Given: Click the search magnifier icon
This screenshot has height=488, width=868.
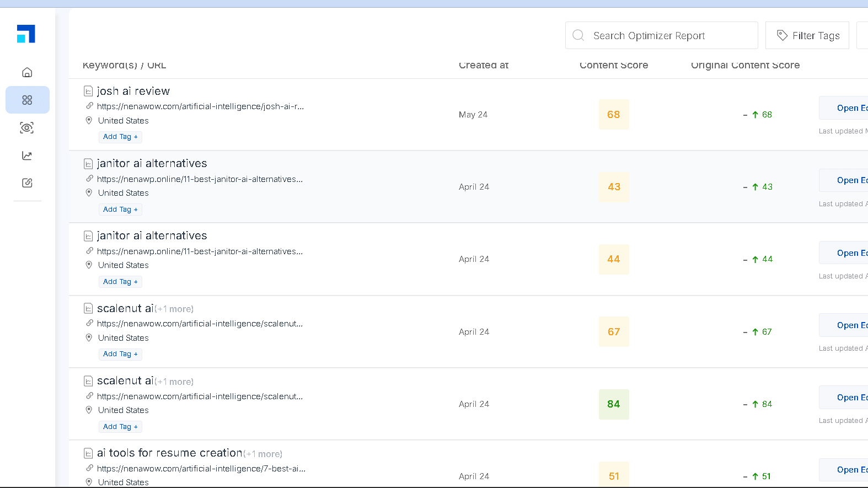Looking at the screenshot, I should (x=578, y=35).
